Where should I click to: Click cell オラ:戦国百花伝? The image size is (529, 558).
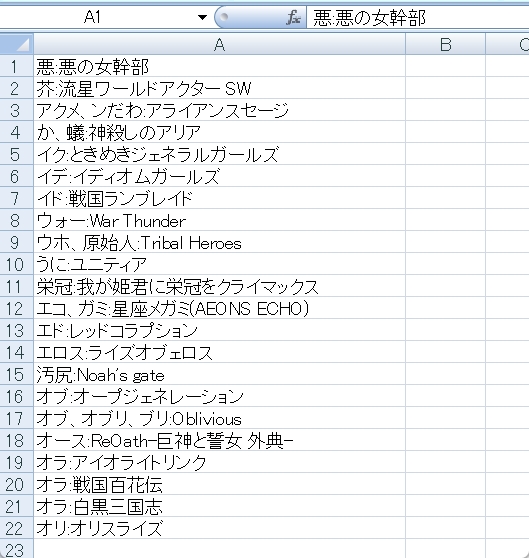[219, 484]
